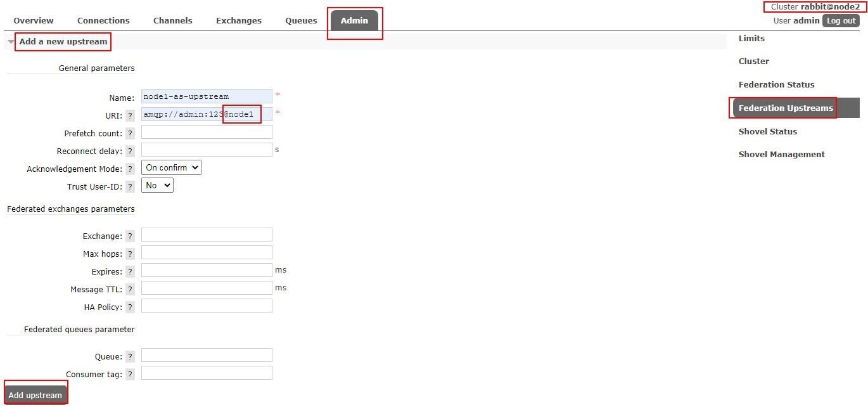Click the HA Policy help icon
Screen dimensions: 868x407
(130, 306)
